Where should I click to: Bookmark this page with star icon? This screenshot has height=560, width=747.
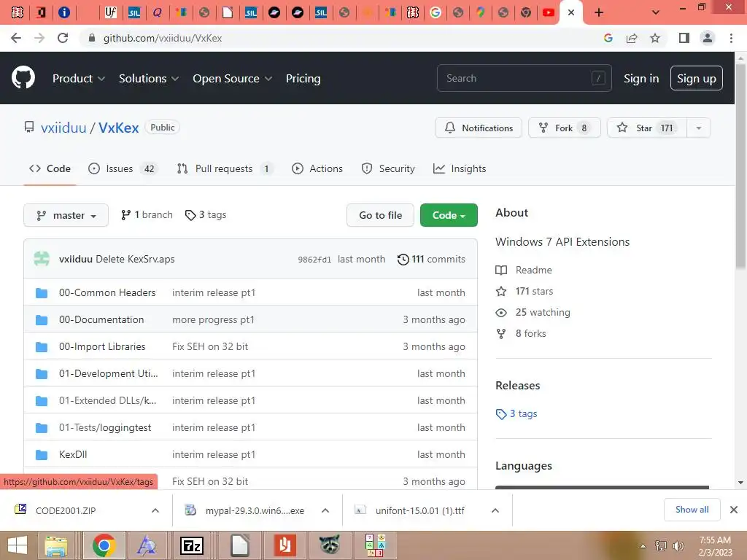point(655,38)
